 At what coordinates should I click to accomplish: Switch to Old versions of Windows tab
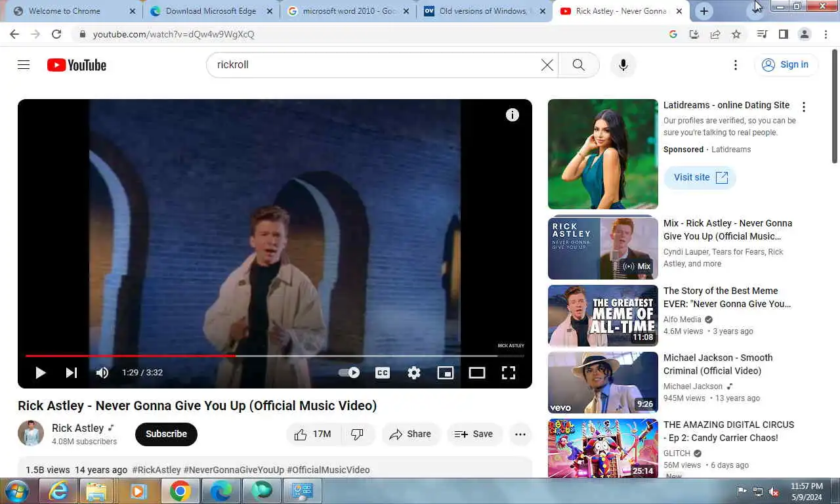[x=484, y=11]
